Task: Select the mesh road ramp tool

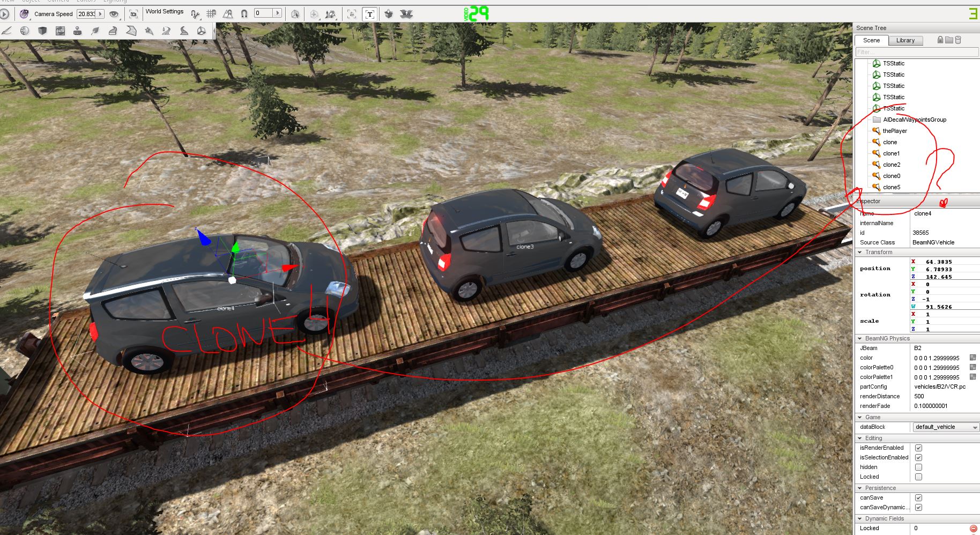Action: (x=113, y=31)
